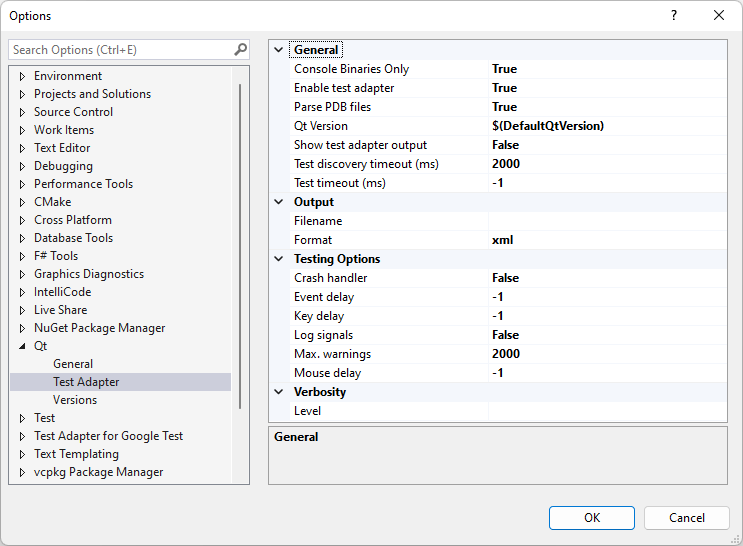
Task: Click the search magnifier icon
Action: coord(241,49)
